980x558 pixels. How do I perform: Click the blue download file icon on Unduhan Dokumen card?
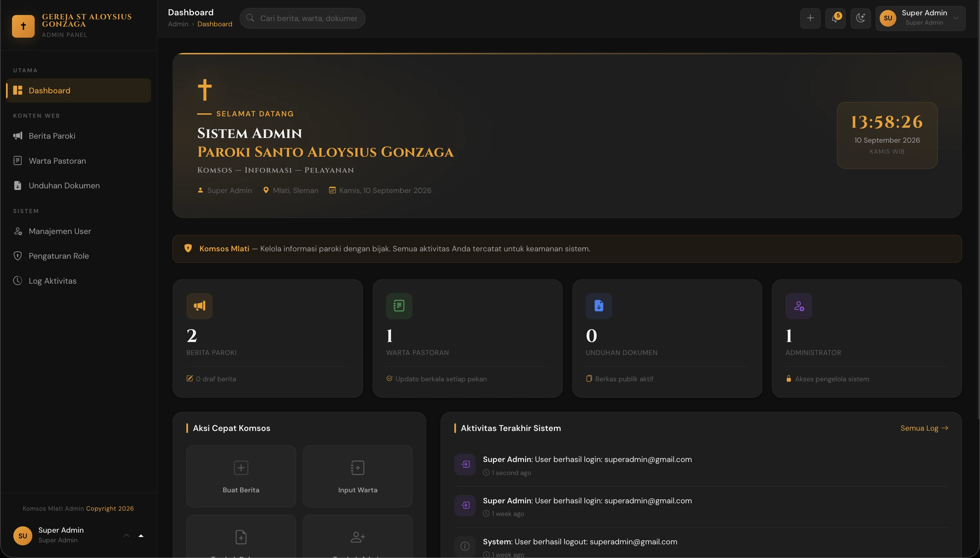[599, 306]
